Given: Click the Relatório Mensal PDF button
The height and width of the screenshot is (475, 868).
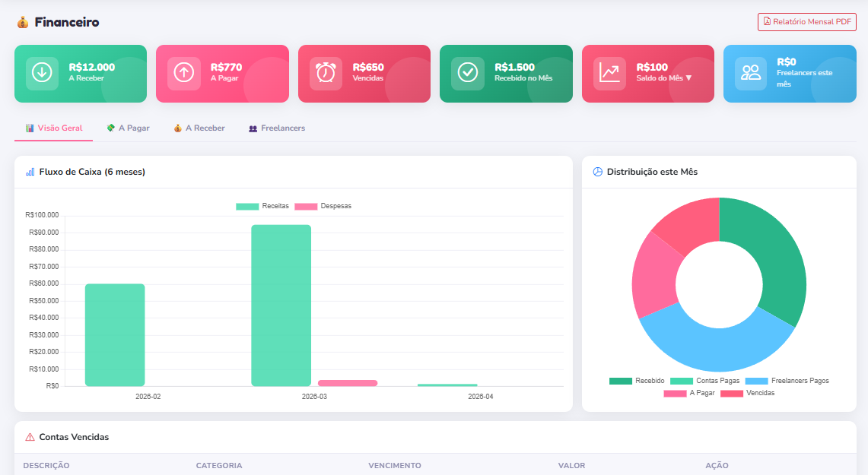Looking at the screenshot, I should coord(806,22).
